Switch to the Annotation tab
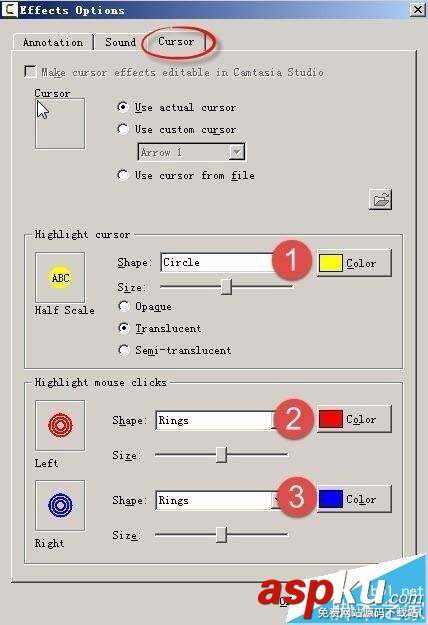The image size is (428, 625). [x=53, y=42]
